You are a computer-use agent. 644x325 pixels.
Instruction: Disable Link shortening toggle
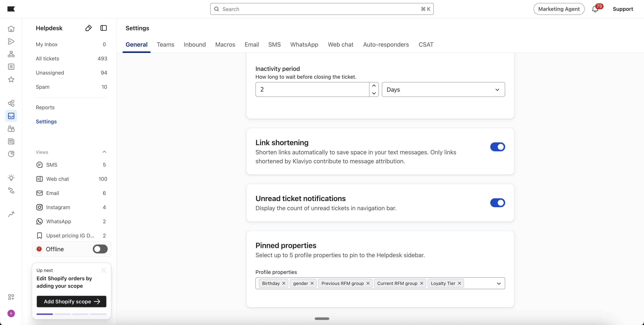click(497, 147)
